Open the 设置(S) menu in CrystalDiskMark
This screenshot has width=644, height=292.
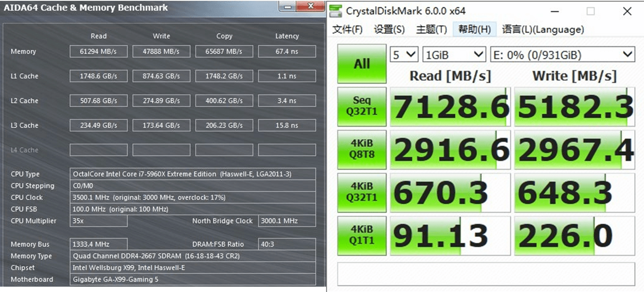click(389, 29)
